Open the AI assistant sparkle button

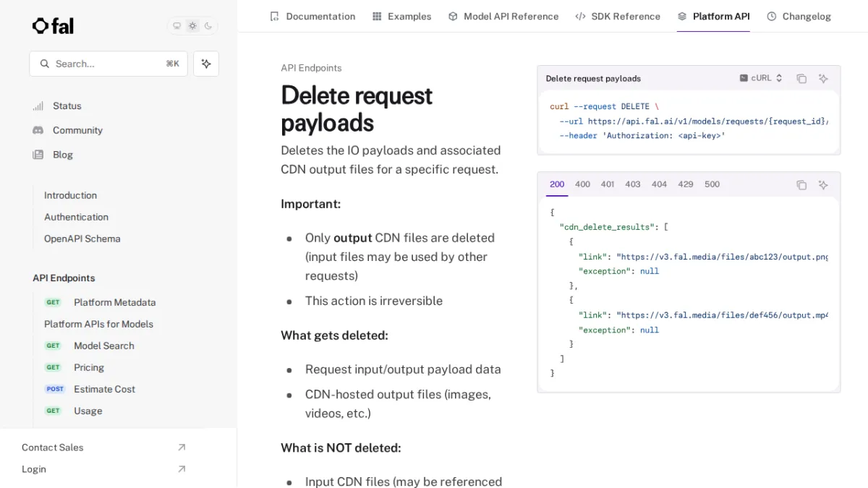tap(206, 64)
